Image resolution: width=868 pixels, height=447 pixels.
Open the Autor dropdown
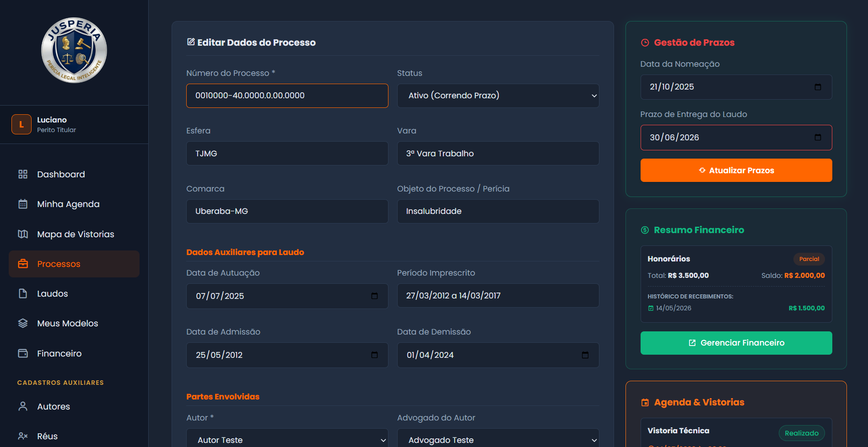(287, 440)
